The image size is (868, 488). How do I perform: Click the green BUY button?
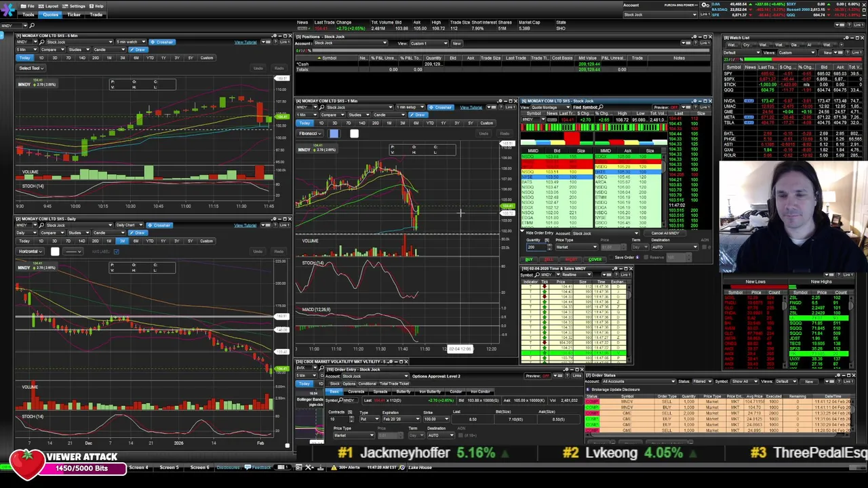click(529, 260)
